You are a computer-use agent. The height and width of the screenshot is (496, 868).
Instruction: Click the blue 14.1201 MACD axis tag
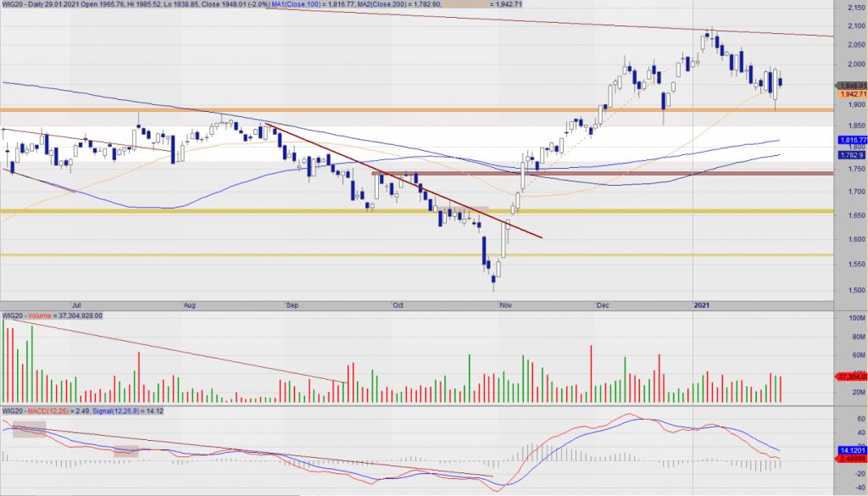tap(850, 449)
